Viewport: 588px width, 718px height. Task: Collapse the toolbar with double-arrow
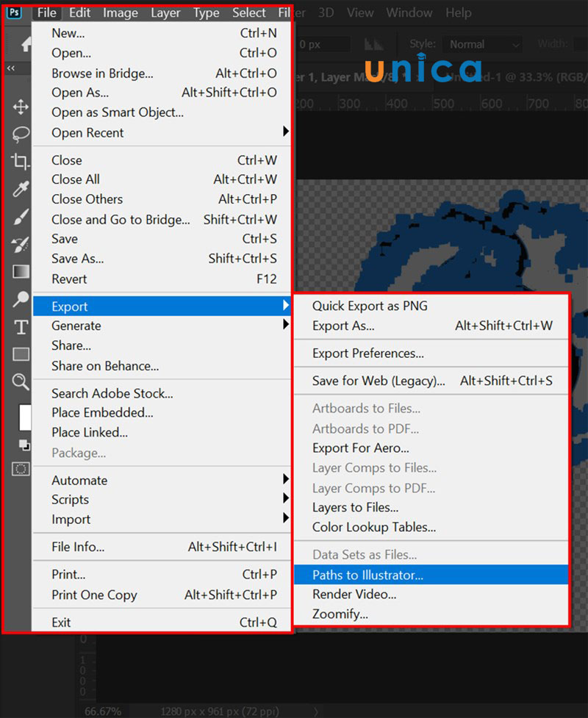click(x=11, y=68)
